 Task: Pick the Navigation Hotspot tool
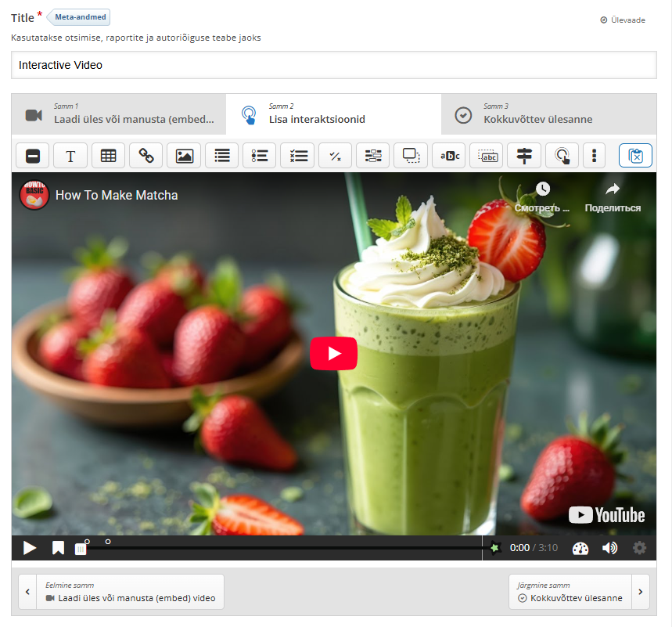[x=562, y=156]
